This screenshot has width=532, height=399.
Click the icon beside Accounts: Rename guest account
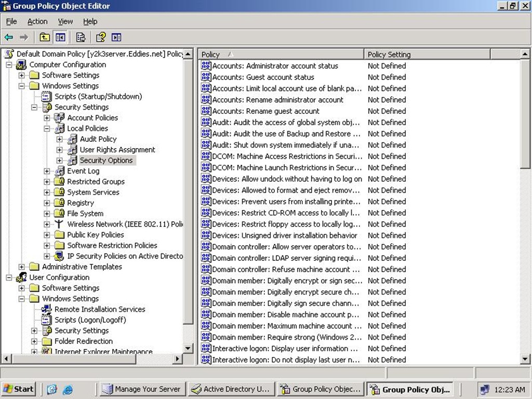pyautogui.click(x=206, y=111)
